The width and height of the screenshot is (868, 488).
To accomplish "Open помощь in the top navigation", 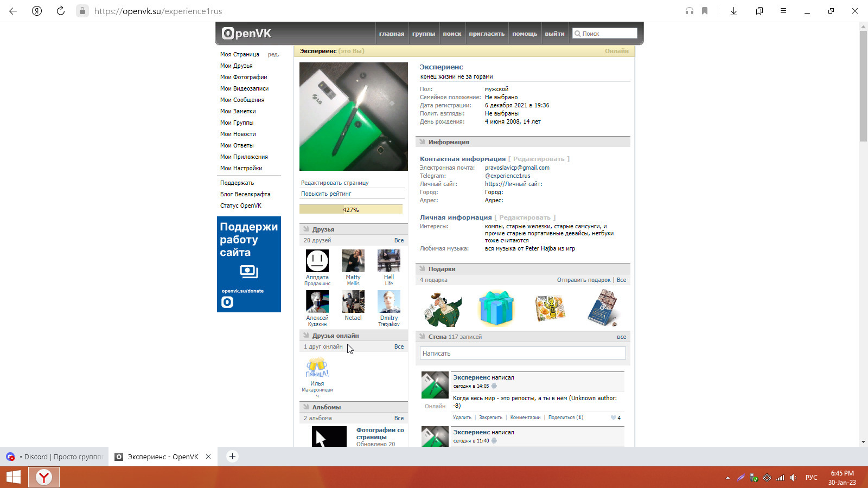I will pos(525,34).
